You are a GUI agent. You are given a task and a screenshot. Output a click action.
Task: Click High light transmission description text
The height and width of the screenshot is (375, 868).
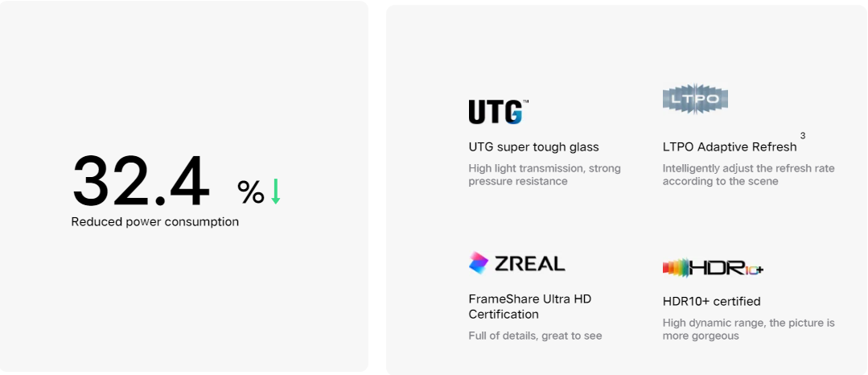tap(545, 175)
